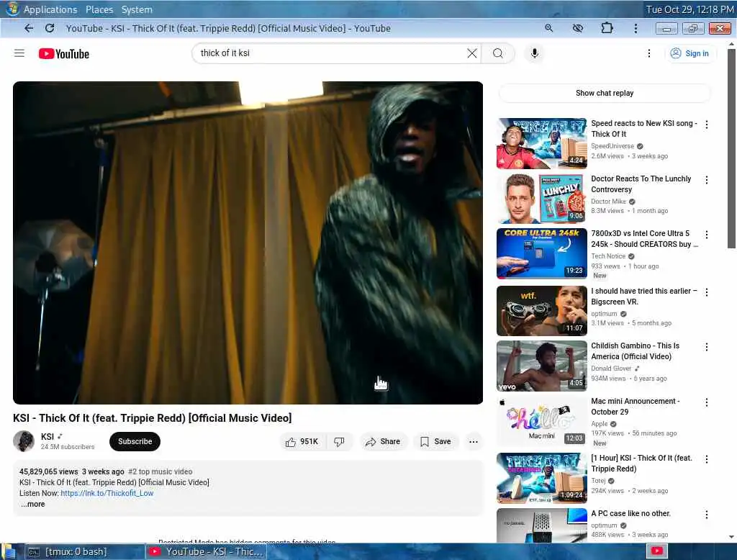Open options menu for Mac mini Announcement
737x560 pixels.
[x=707, y=402]
